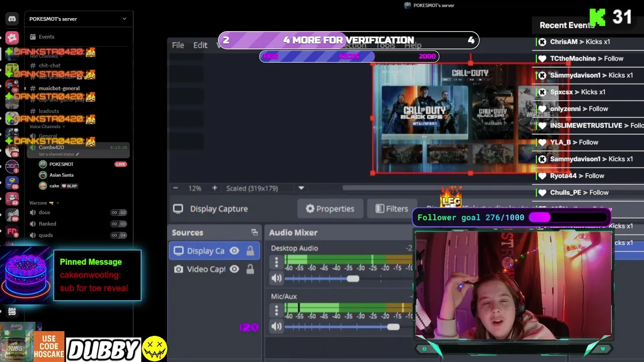644x362 pixels.
Task: Click the Display Capture monitor icon in source toolbar
Action: click(178, 209)
